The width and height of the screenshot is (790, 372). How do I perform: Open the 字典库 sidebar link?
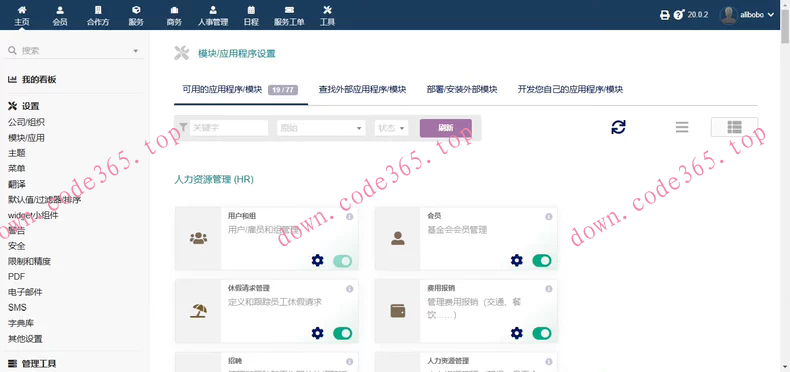coord(21,323)
